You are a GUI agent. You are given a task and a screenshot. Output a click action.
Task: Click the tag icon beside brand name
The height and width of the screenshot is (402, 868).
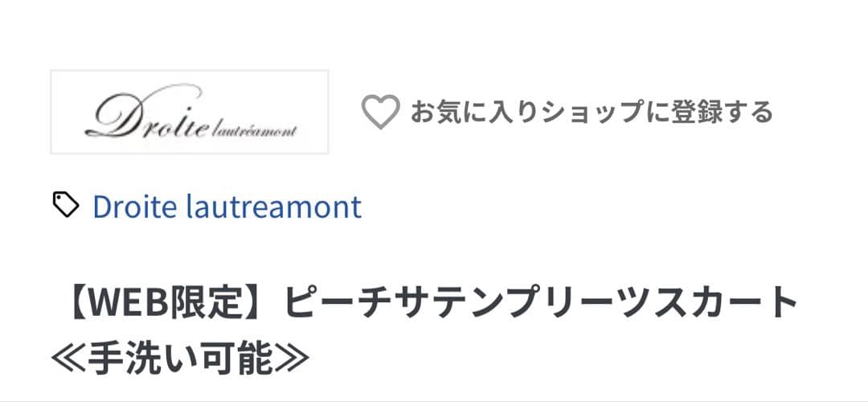pyautogui.click(x=66, y=206)
